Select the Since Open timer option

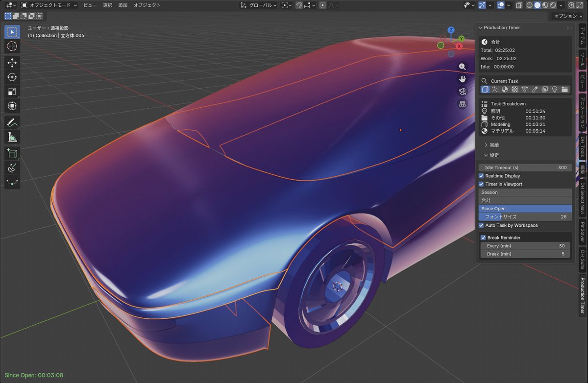[525, 209]
